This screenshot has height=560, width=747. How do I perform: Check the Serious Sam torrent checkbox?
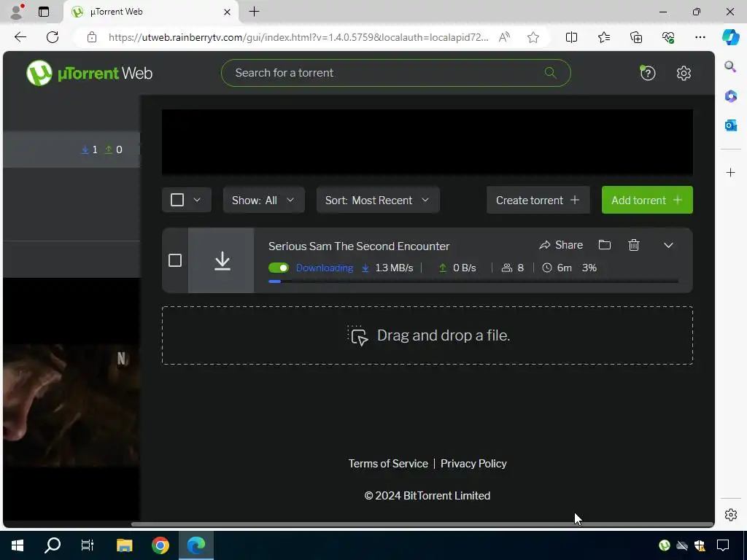pos(175,260)
